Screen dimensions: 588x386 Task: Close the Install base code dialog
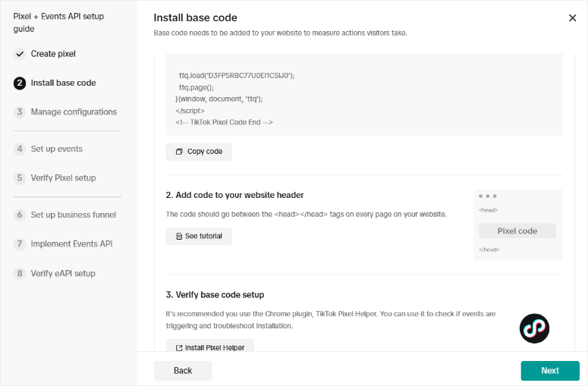click(572, 17)
